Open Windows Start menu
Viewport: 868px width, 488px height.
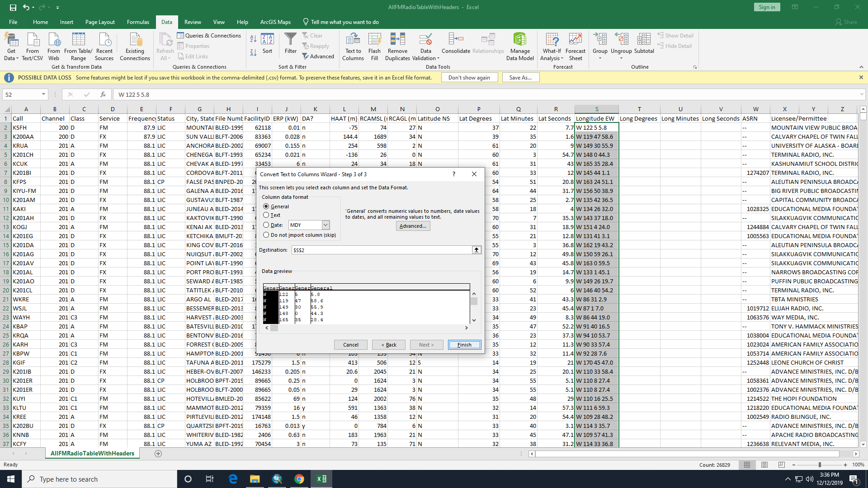point(11,479)
